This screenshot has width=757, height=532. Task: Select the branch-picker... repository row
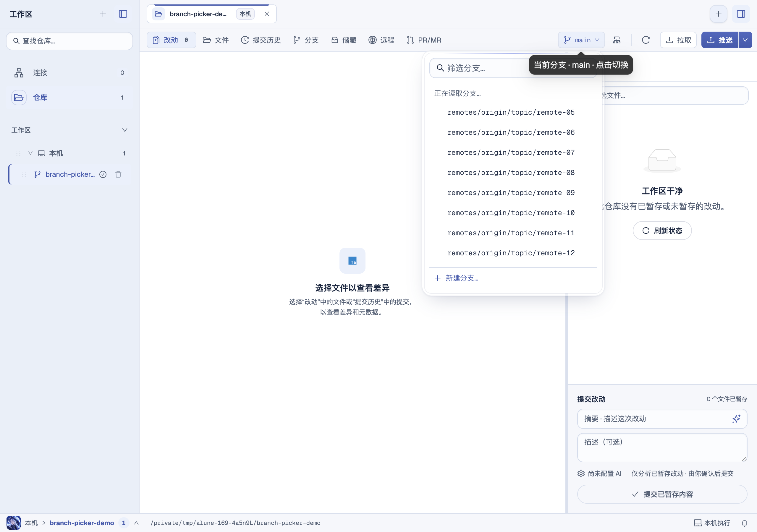point(70,174)
